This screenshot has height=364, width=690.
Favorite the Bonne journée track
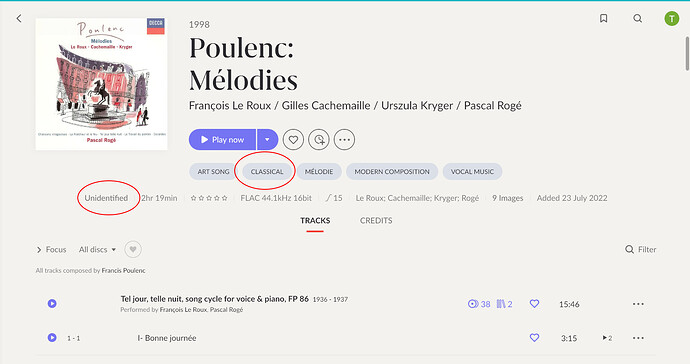pyautogui.click(x=534, y=338)
